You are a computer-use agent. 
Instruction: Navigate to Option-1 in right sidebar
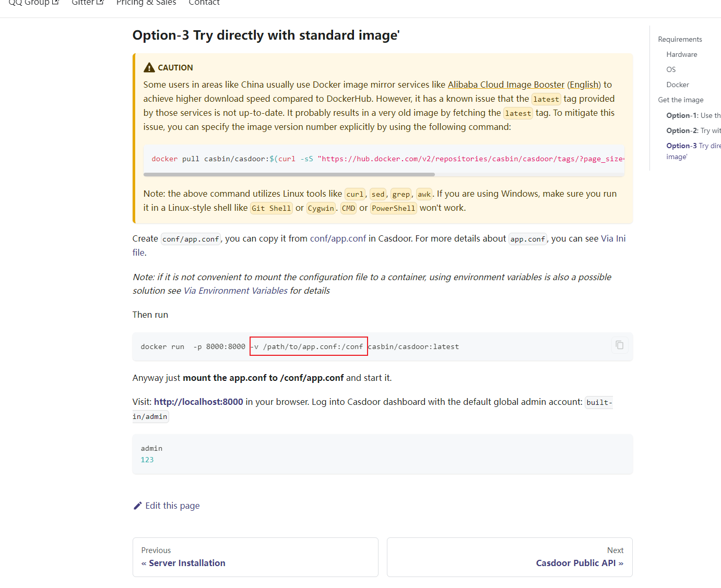click(689, 115)
